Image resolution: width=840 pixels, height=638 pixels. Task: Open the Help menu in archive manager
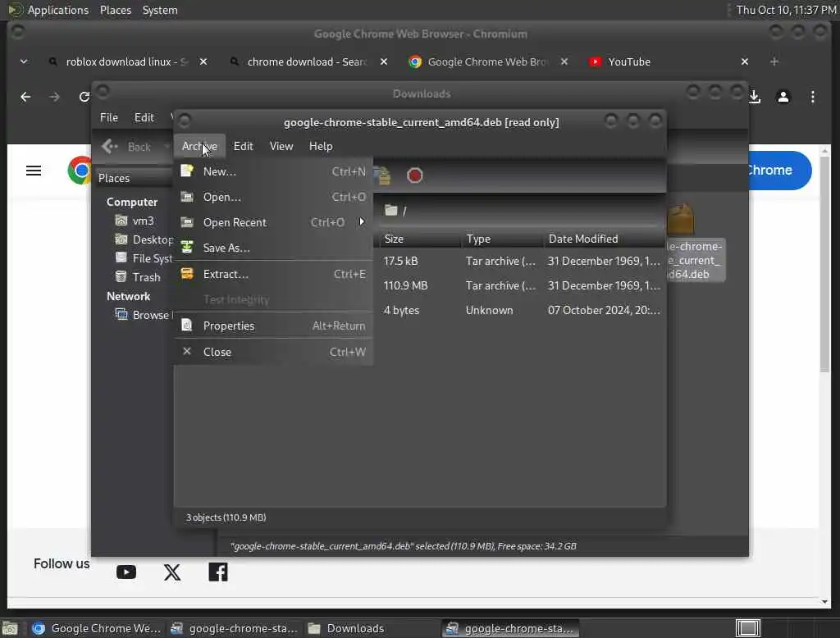point(321,146)
